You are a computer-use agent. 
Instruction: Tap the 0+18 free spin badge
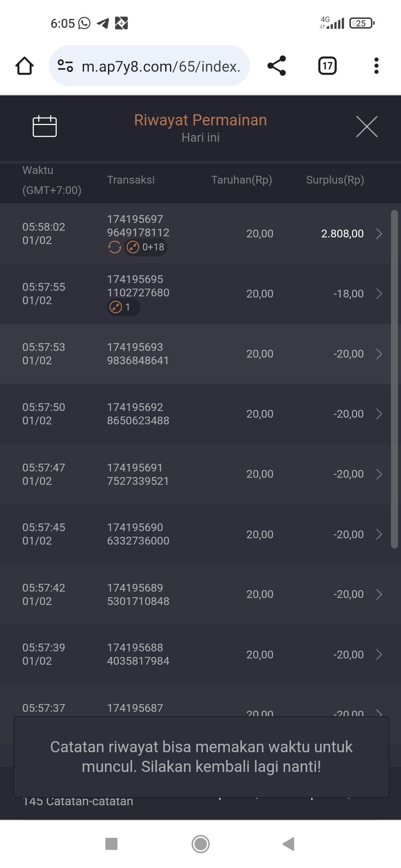click(146, 247)
